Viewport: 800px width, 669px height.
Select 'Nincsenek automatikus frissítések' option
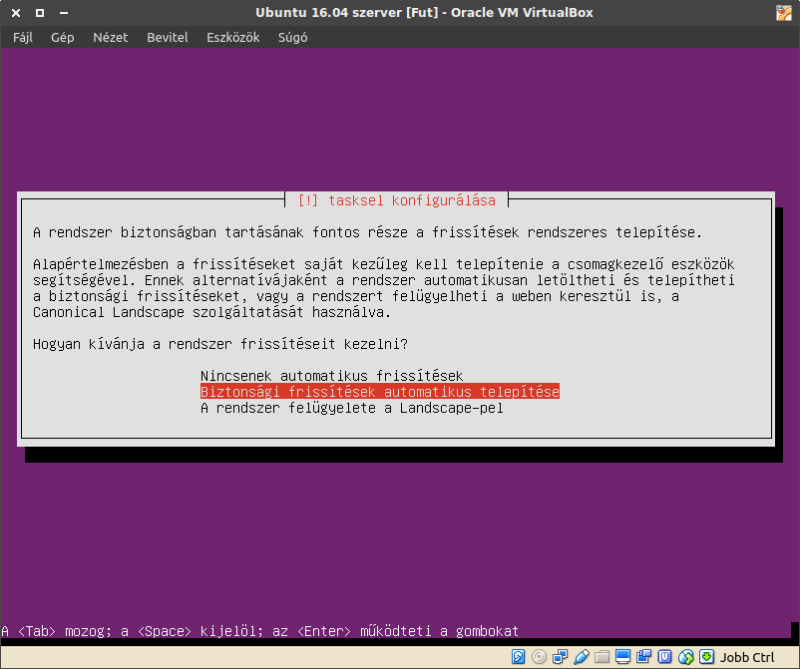[x=332, y=376]
